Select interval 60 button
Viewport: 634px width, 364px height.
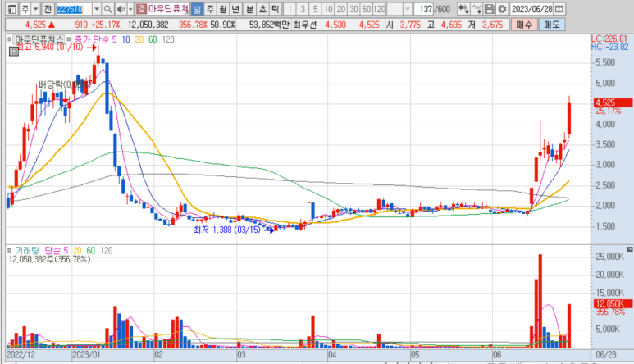coord(367,9)
